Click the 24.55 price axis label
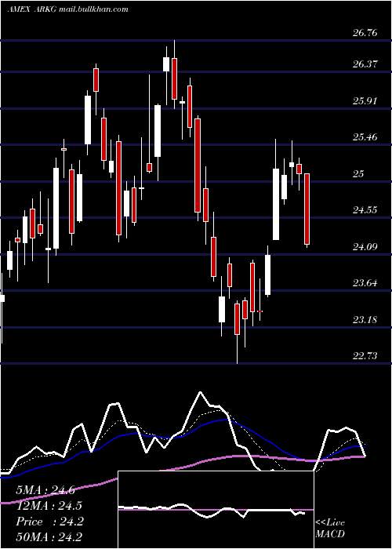Screen dimensions: 392x549 [x=365, y=210]
